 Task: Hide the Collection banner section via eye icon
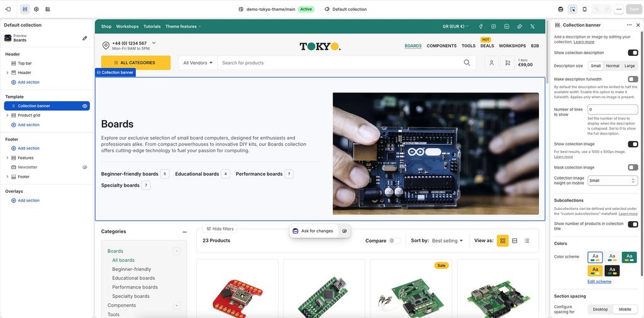pyautogui.click(x=85, y=106)
